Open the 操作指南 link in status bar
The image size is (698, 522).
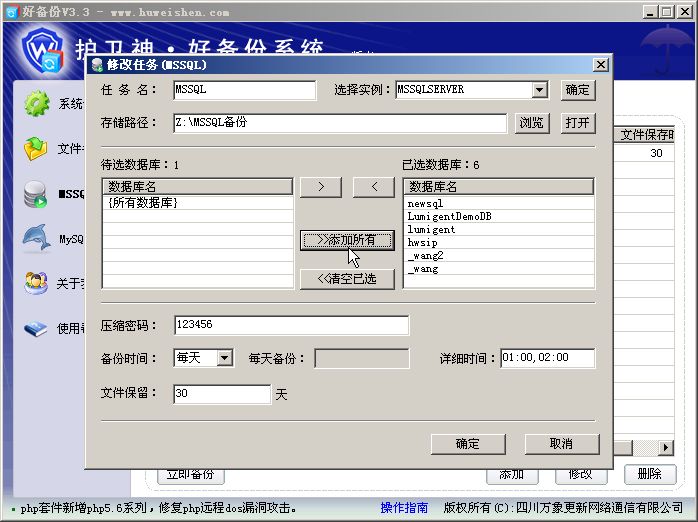[x=404, y=508]
